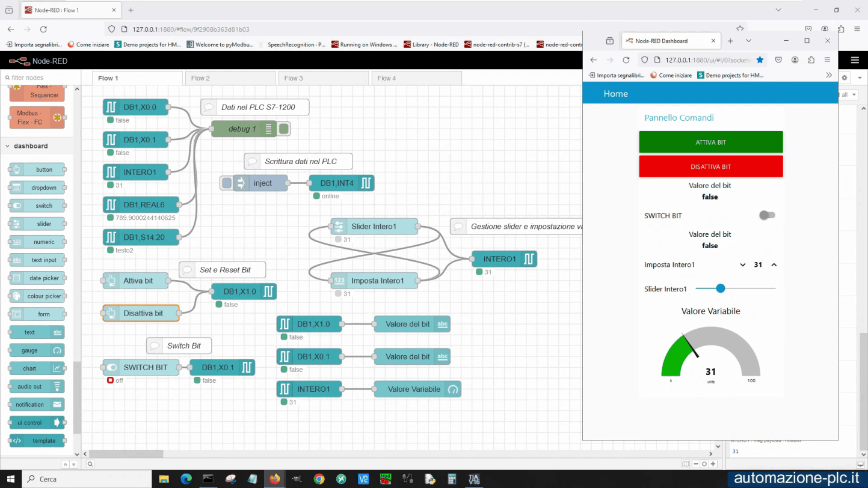Open tab list chevron in Dashboard window
This screenshot has height=488, width=868.
tap(748, 41)
